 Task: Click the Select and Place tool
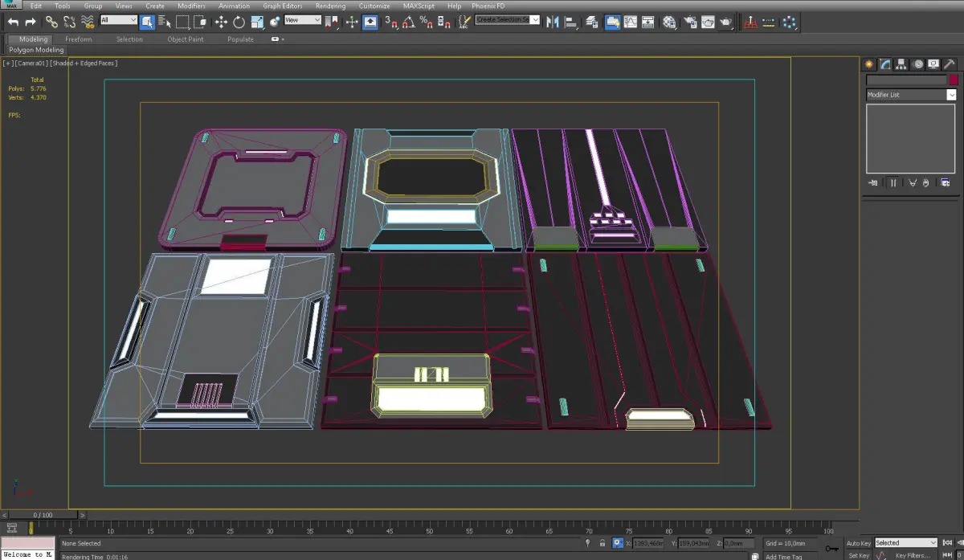click(275, 22)
